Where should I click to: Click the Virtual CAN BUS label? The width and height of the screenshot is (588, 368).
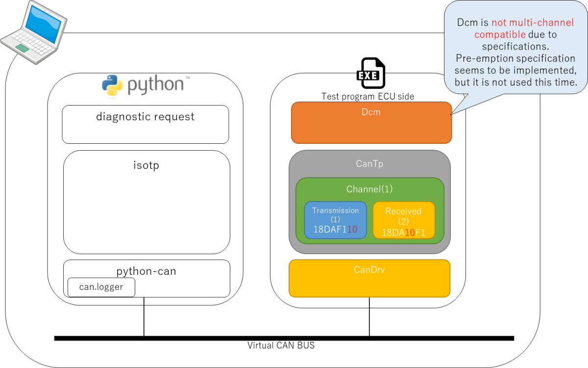[x=281, y=345]
